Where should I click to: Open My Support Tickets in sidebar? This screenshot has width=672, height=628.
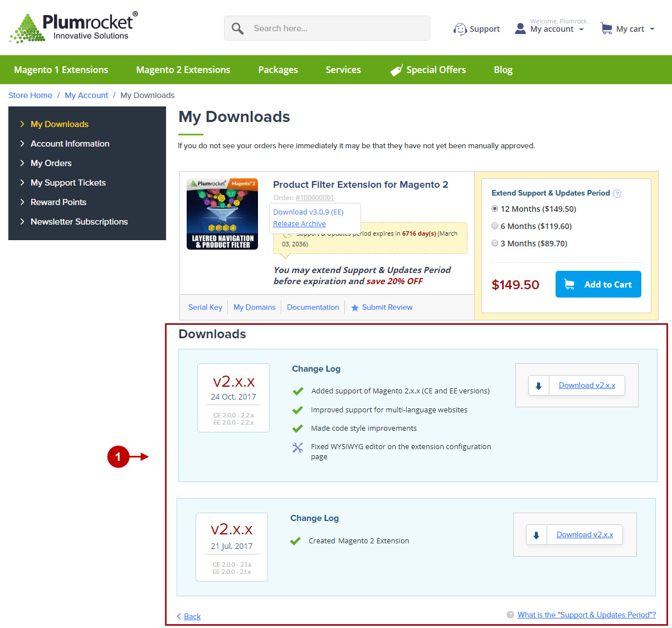click(68, 183)
